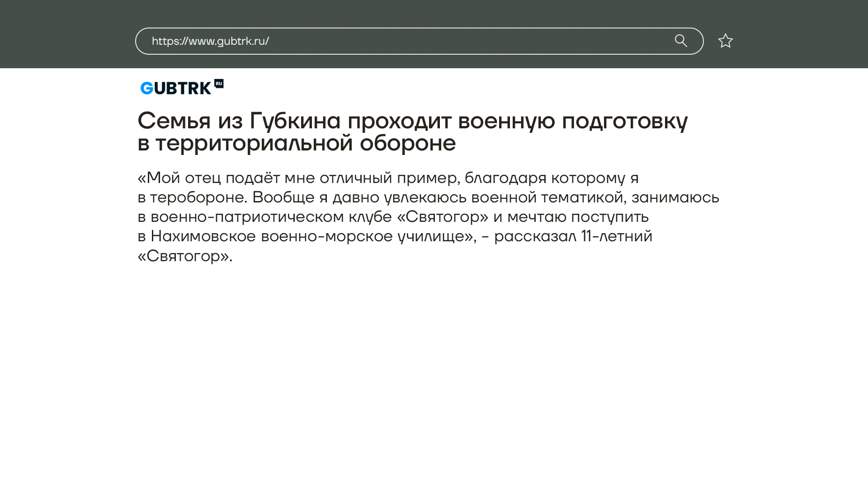Click the blue G letter in the logo

[146, 88]
